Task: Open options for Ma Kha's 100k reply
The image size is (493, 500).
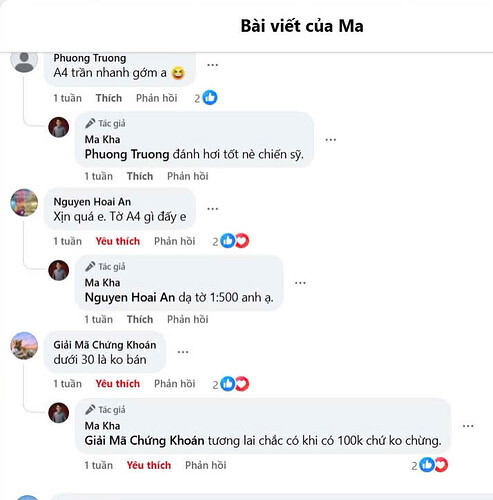Action: pos(468,426)
